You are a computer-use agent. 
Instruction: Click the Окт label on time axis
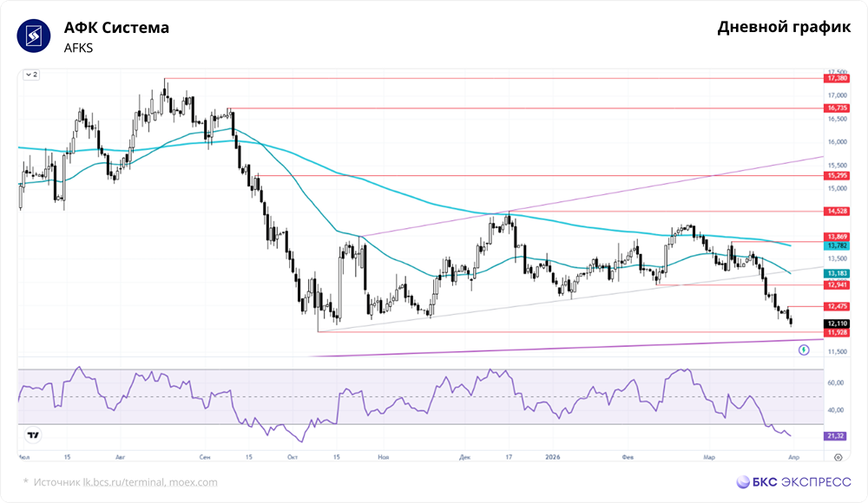[x=293, y=457]
